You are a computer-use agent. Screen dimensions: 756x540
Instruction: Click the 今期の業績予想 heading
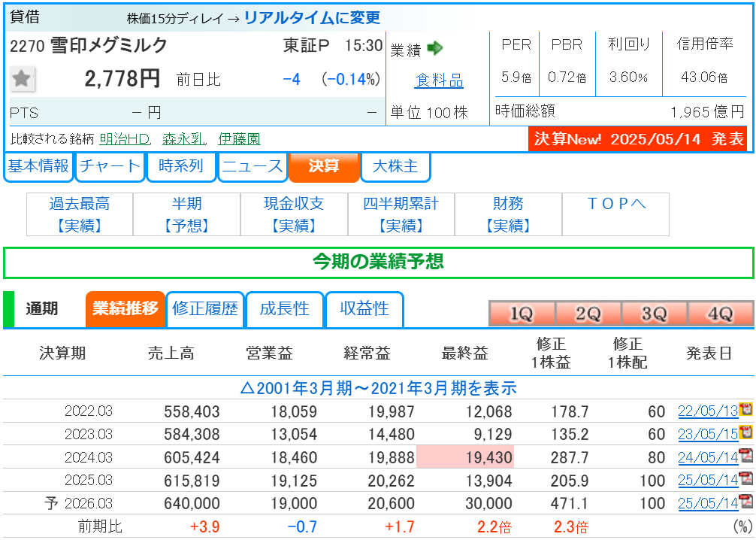pos(379,262)
